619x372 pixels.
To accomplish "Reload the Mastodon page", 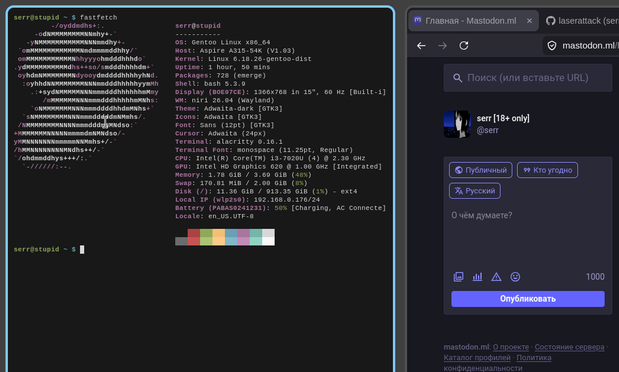I will click(464, 46).
